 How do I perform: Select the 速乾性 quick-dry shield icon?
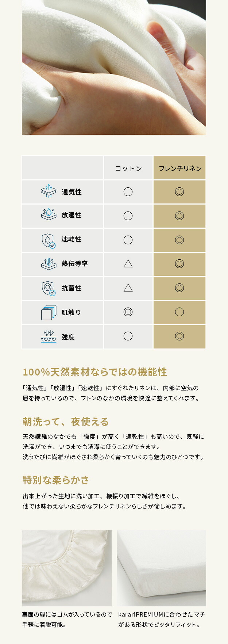(48, 240)
